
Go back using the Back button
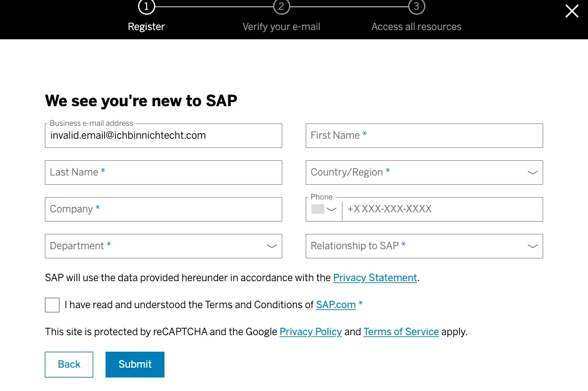click(x=69, y=365)
